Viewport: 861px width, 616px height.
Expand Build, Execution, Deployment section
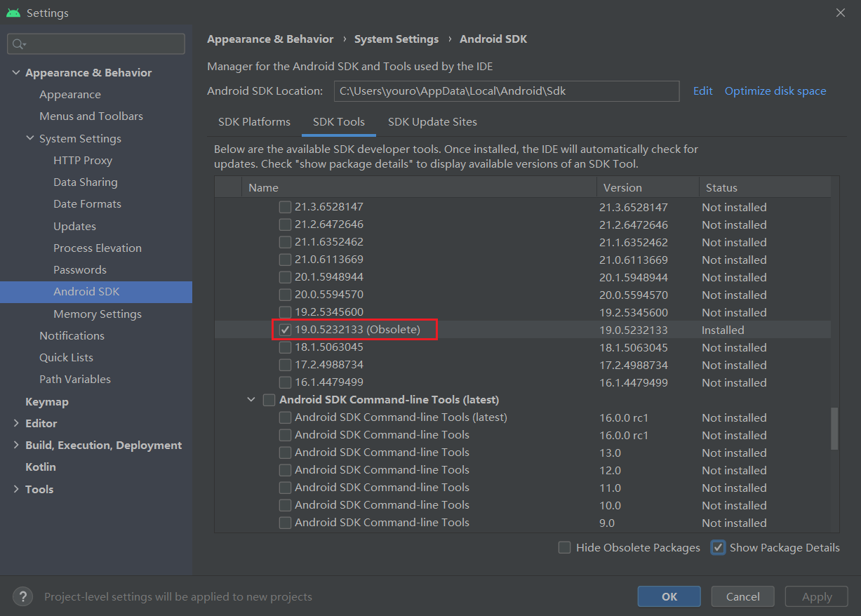[16, 446]
